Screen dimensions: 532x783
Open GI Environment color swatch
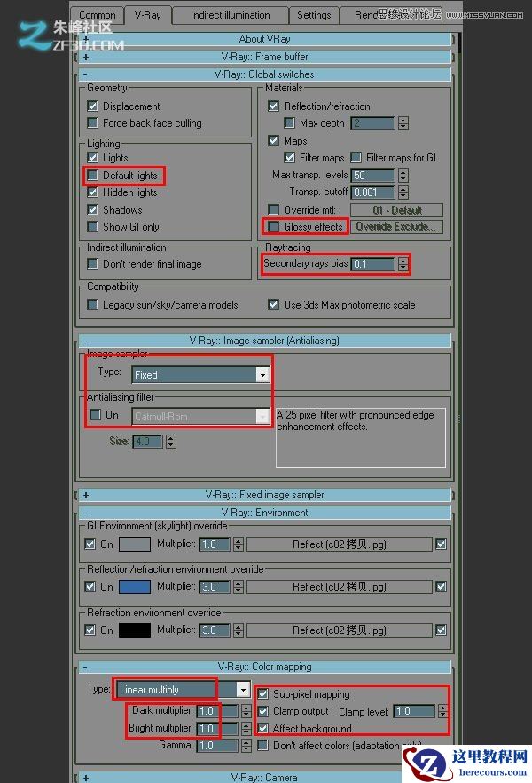tap(135, 544)
